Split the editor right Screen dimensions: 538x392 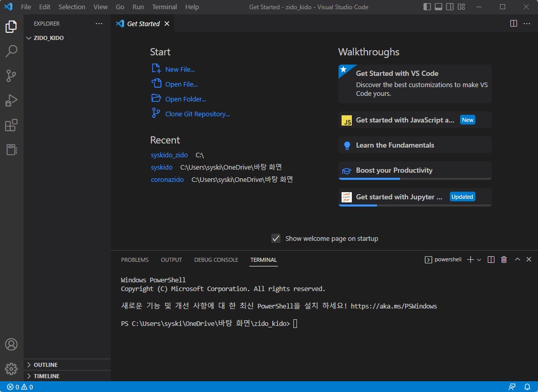coord(514,24)
